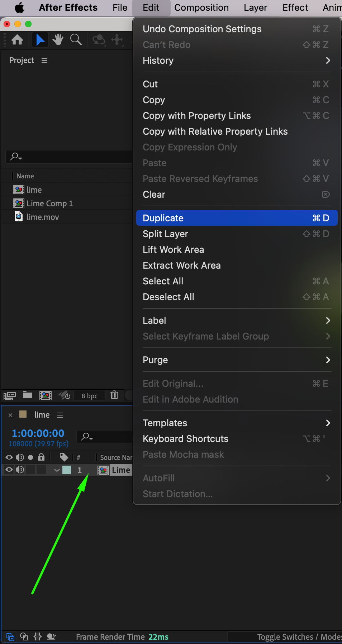342x644 pixels.
Task: Select the Hand tool
Action: click(x=58, y=39)
